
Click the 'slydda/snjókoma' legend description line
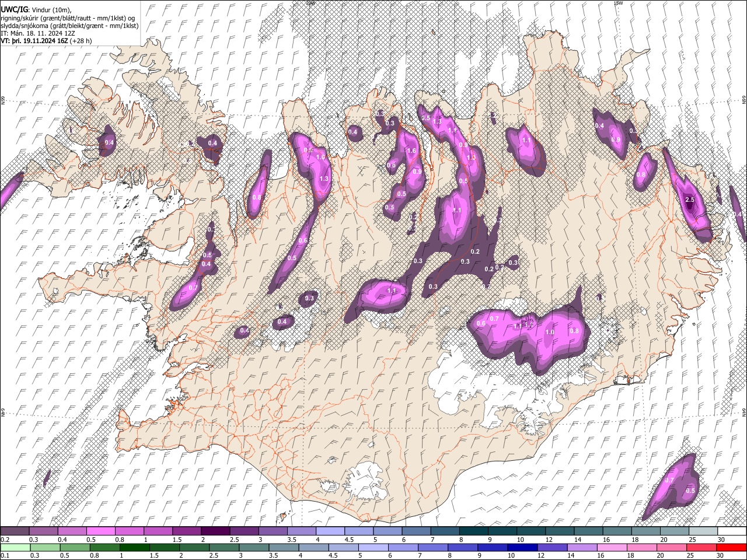(69, 26)
